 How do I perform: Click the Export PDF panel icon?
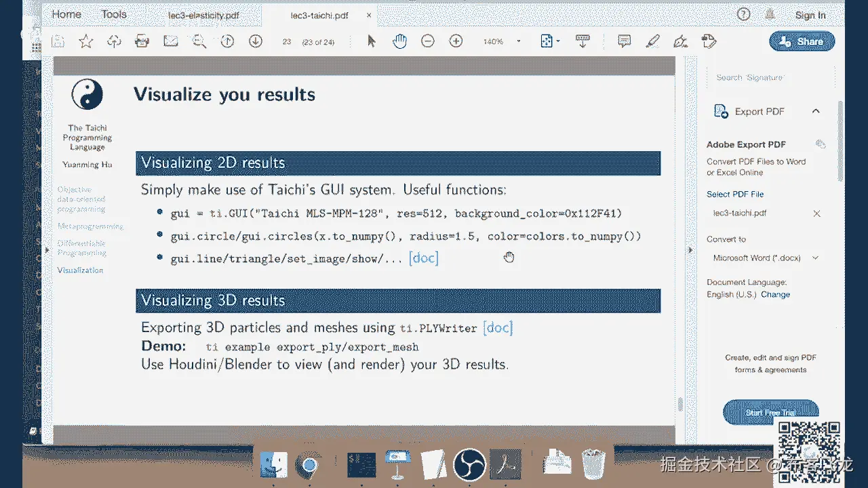(720, 111)
